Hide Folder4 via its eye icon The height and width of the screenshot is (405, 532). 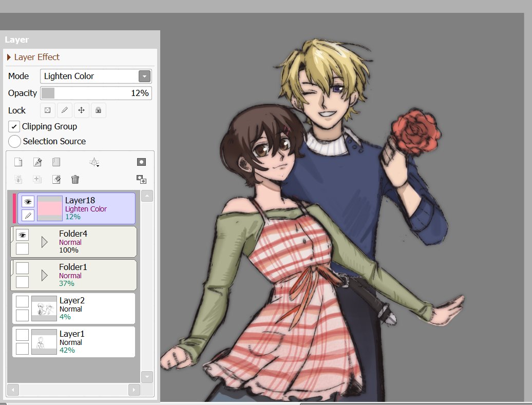(23, 235)
